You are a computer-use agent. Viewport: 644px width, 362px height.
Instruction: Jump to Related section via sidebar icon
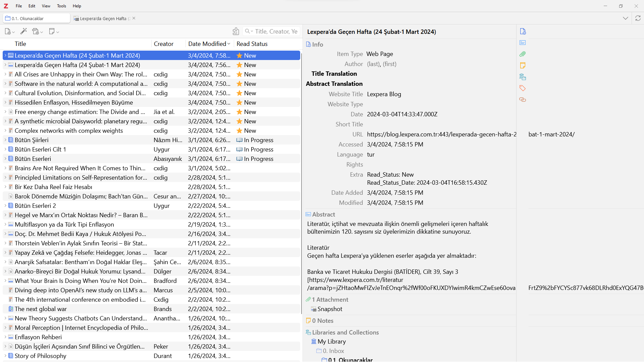[523, 100]
